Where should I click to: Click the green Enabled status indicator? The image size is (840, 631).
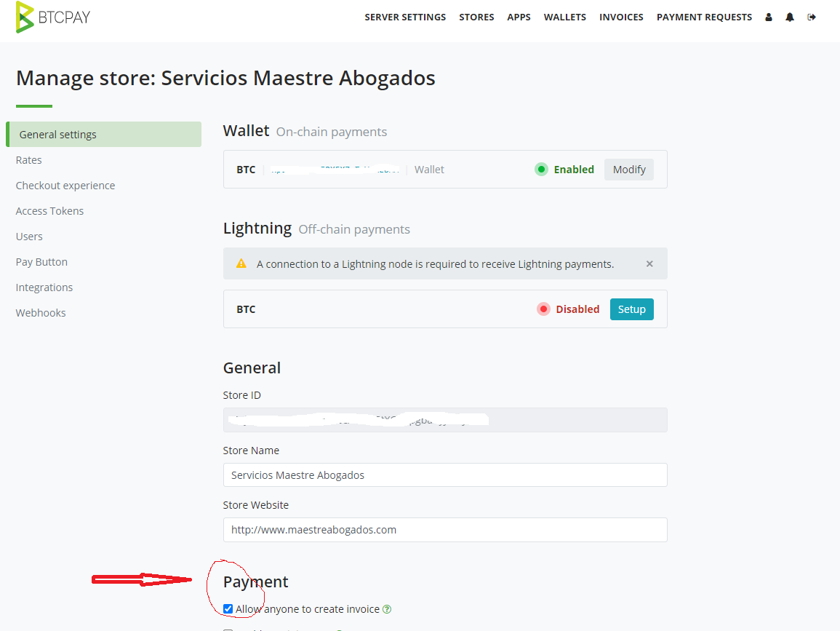point(541,170)
